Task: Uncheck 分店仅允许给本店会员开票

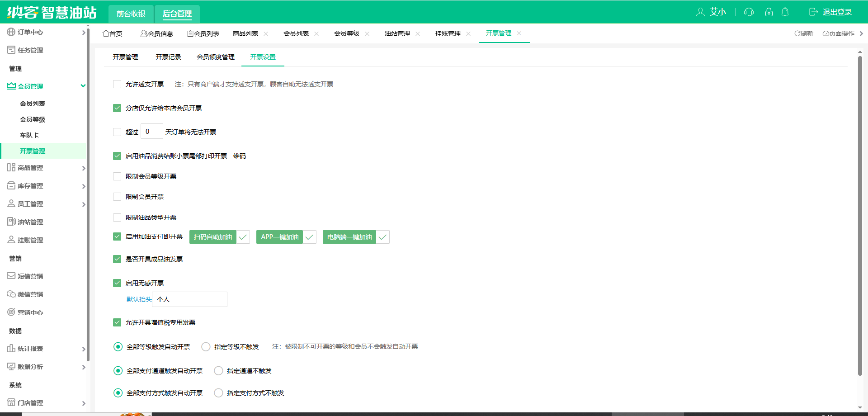Action: [x=117, y=108]
